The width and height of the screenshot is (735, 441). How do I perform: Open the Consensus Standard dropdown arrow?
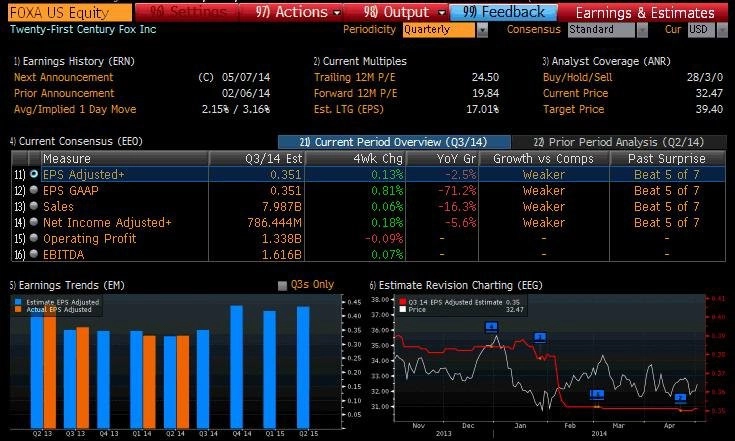pos(642,30)
